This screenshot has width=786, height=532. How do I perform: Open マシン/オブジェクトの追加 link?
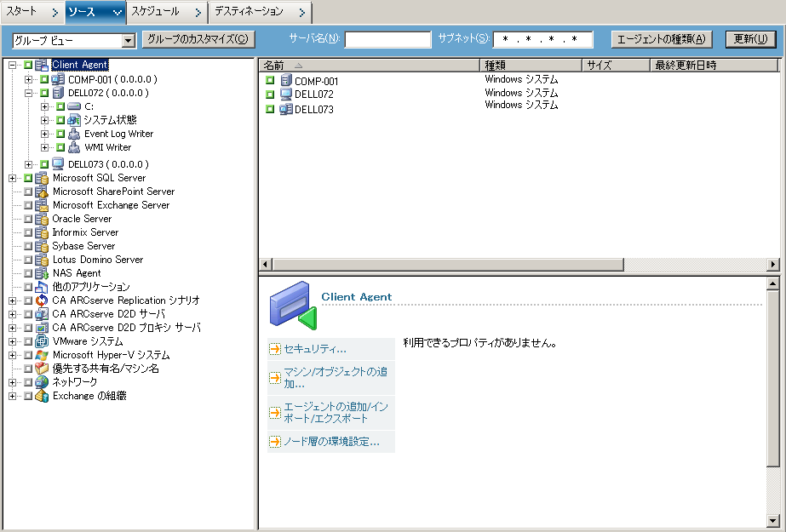click(x=336, y=378)
